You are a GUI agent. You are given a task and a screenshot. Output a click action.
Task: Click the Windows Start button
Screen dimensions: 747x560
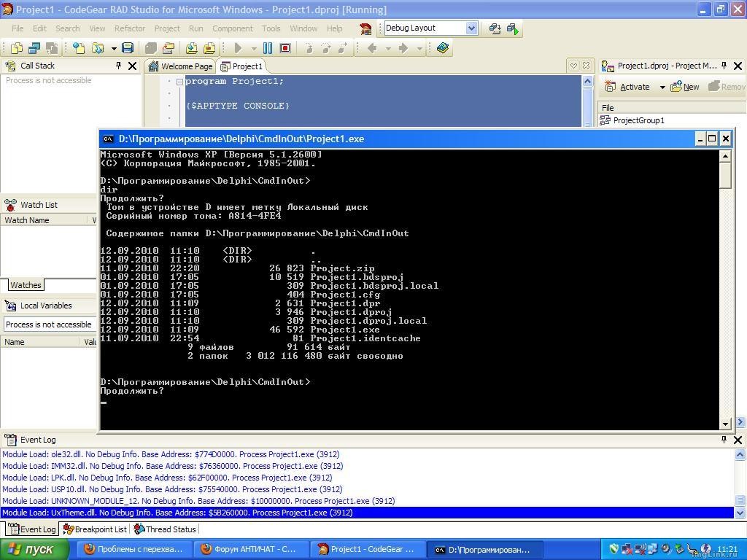pyautogui.click(x=31, y=549)
